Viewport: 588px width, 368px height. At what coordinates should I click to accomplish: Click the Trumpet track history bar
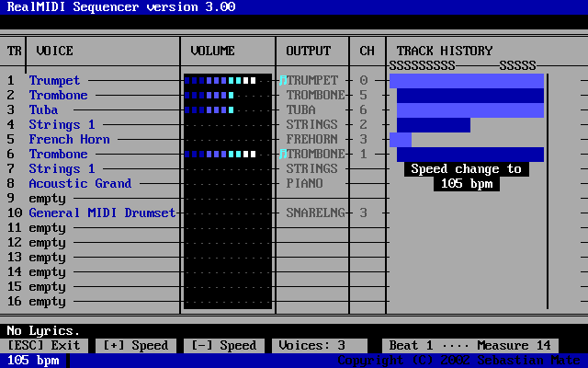click(x=467, y=81)
